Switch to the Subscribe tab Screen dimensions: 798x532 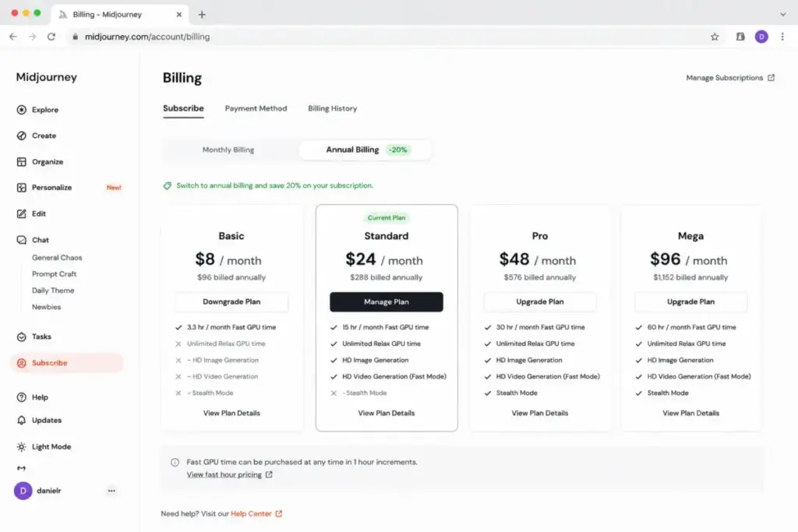(x=183, y=108)
